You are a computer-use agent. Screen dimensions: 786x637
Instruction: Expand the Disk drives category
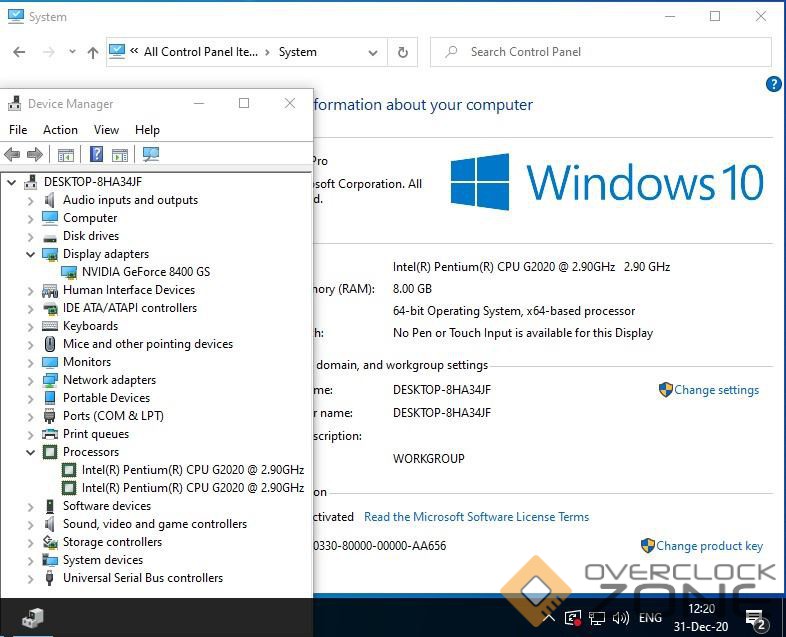(x=31, y=236)
